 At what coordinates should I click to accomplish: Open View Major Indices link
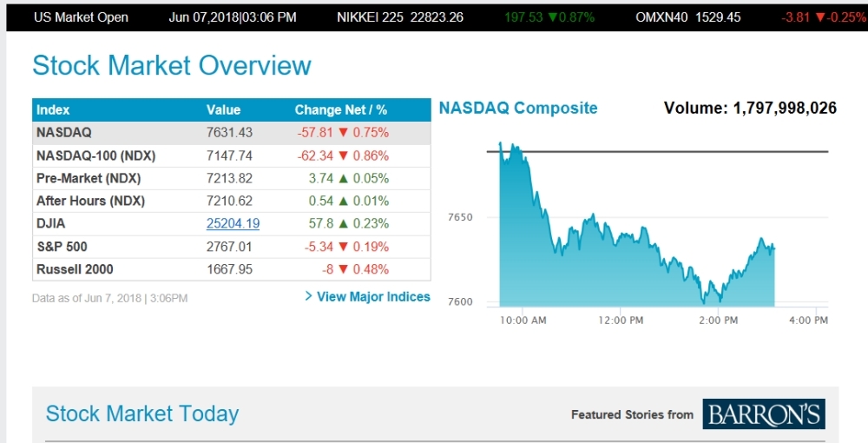pos(373,296)
